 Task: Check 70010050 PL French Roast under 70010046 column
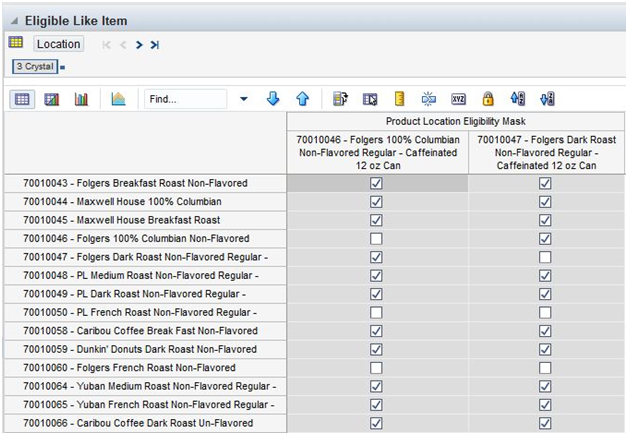[376, 312]
